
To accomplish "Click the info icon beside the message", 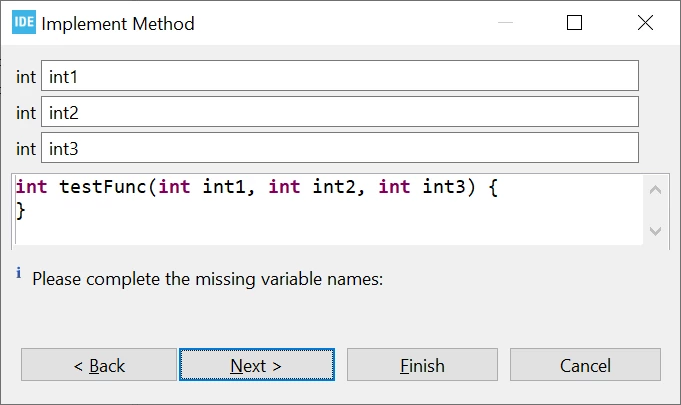I will point(19,273).
